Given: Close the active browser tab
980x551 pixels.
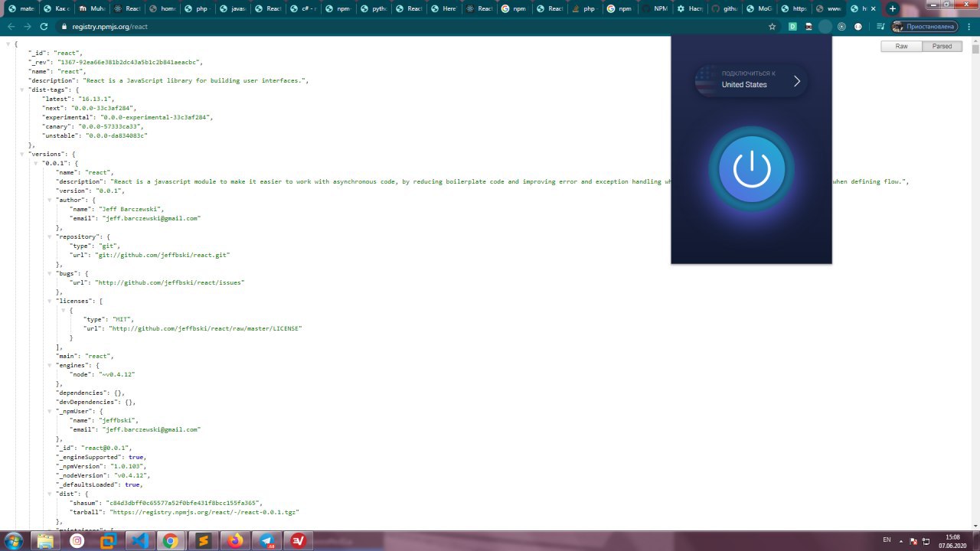Looking at the screenshot, I should (x=874, y=8).
